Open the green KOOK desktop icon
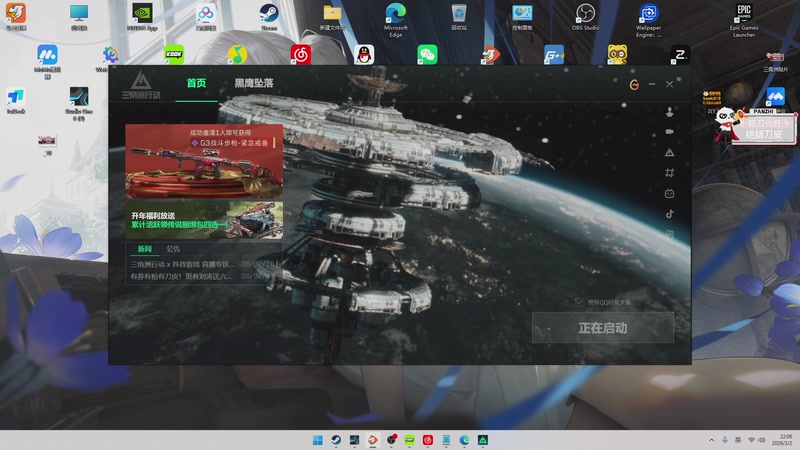800x450 pixels. pos(174,55)
